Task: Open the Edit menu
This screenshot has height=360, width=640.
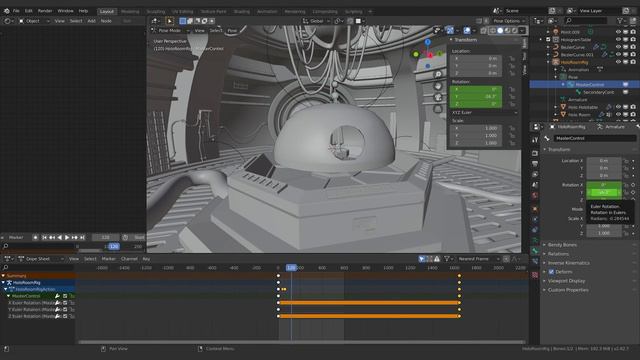Action: pyautogui.click(x=29, y=11)
